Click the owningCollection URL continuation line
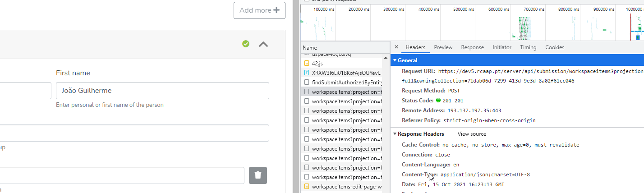Screen dimensions: 644x193 488,81
